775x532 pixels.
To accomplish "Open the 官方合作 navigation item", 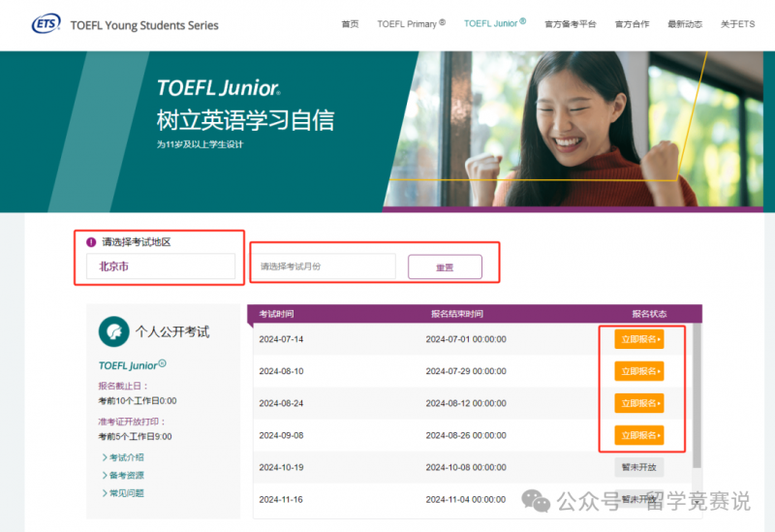I will coord(633,23).
